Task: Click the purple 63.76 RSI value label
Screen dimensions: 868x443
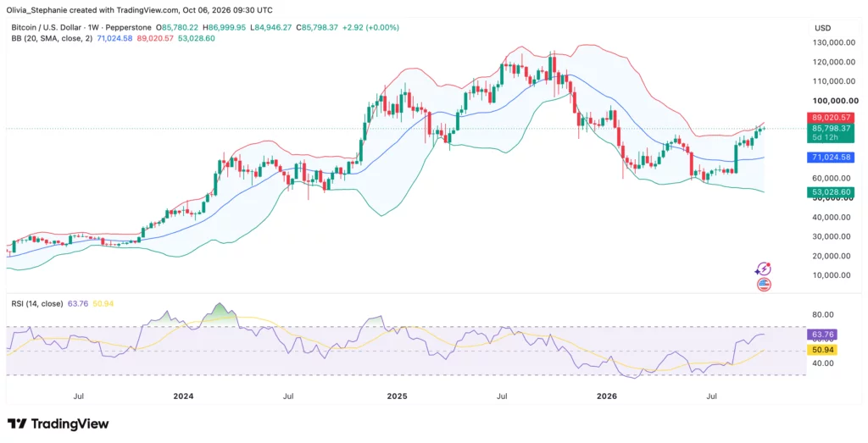Action: [822, 334]
